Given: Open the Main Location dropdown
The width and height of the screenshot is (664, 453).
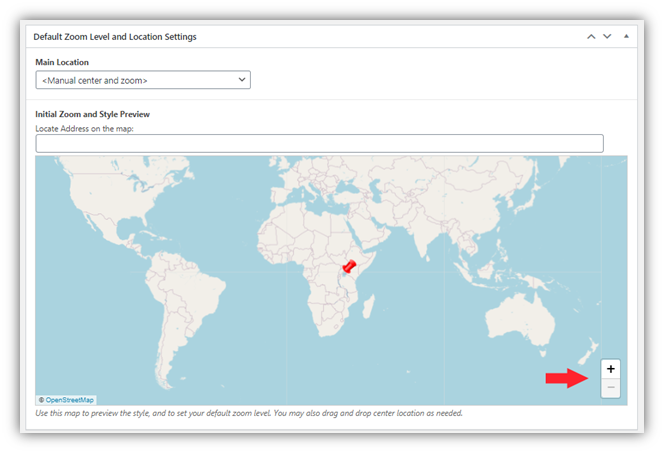Looking at the screenshot, I should coord(143,80).
